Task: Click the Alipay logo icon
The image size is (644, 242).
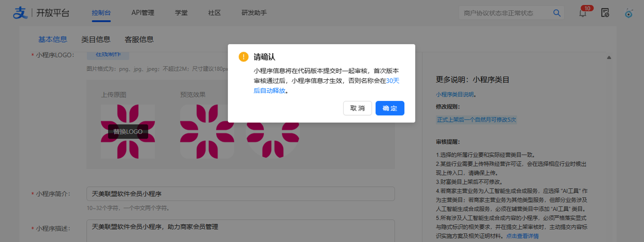Action: click(20, 13)
